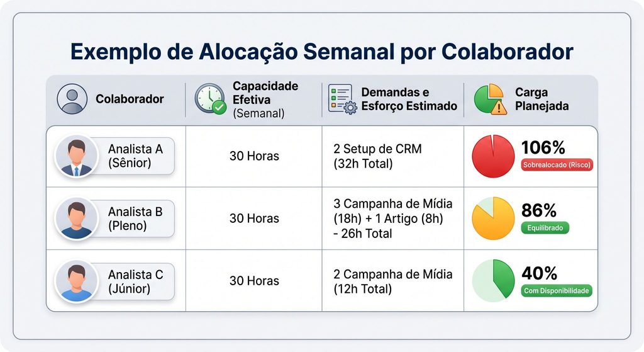Click the Sobrealocado (Risco) red badge

coord(557,165)
